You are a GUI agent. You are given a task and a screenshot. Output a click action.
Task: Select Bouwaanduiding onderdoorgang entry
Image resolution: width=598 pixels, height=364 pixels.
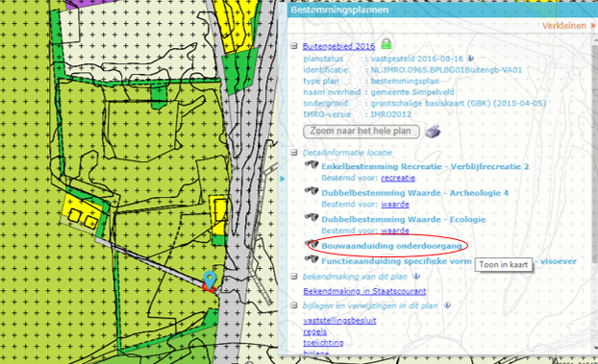pos(392,246)
